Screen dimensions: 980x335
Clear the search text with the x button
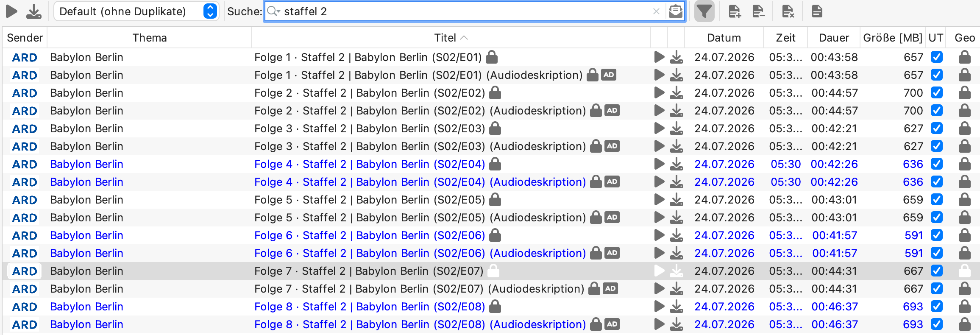[656, 11]
